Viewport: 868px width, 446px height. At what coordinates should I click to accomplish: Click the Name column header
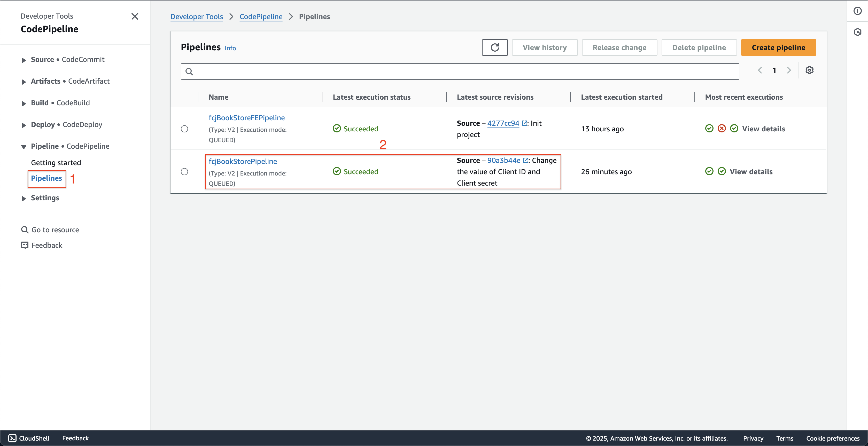point(218,97)
